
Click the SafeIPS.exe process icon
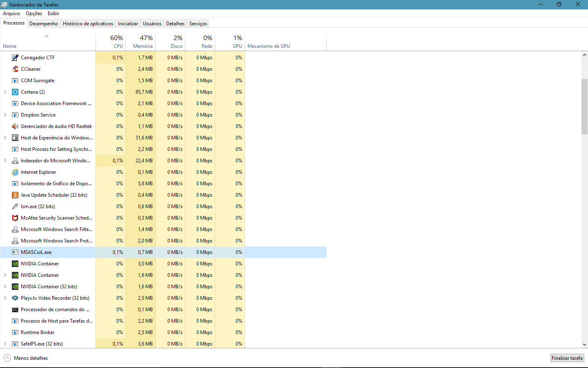15,344
